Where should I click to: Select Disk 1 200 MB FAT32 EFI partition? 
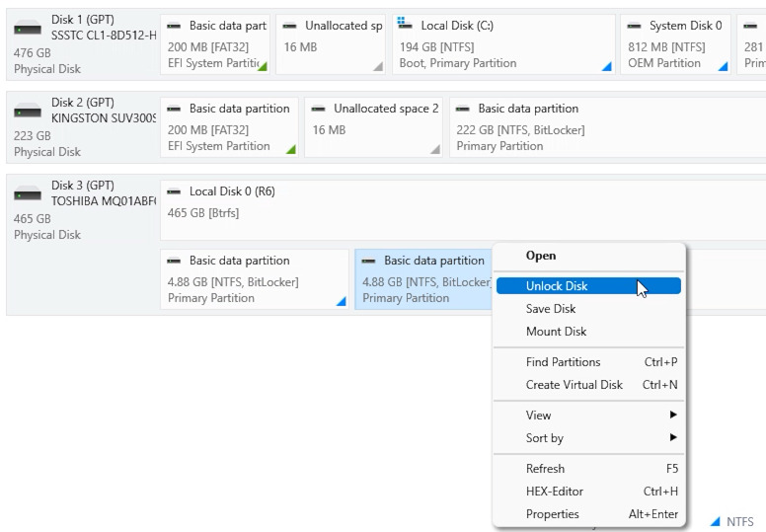(215, 44)
